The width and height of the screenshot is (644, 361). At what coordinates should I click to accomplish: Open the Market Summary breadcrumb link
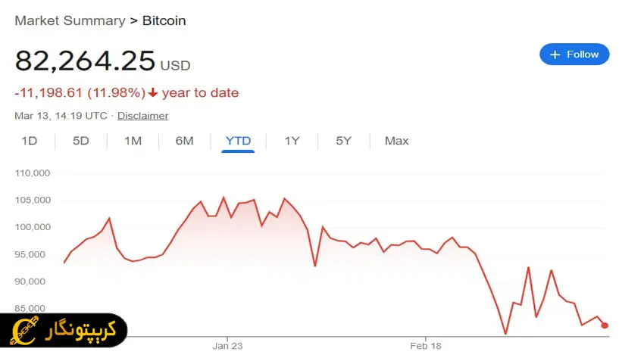70,20
